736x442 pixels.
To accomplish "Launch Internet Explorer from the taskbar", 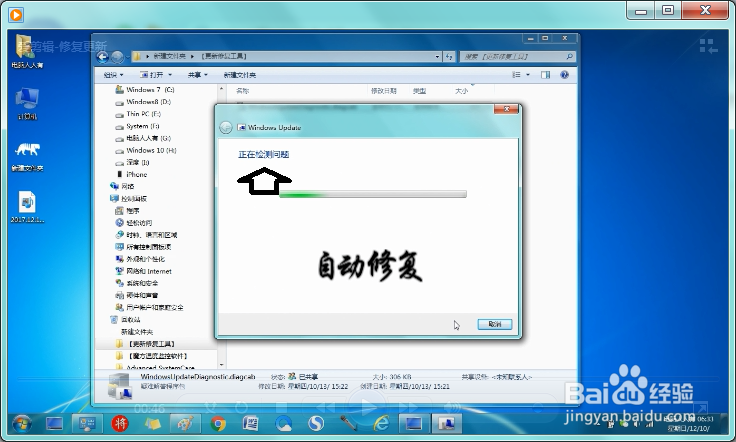I will tap(381, 424).
